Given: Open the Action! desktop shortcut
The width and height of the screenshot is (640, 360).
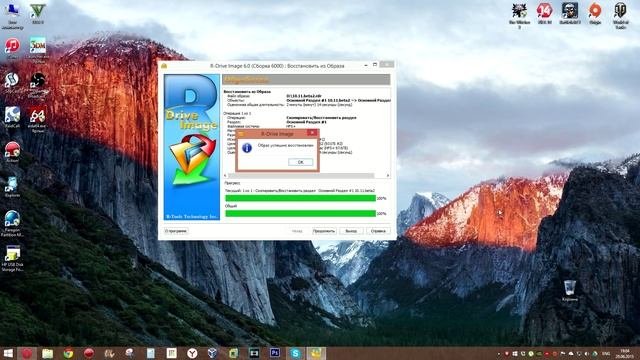Looking at the screenshot, I should 12,152.
